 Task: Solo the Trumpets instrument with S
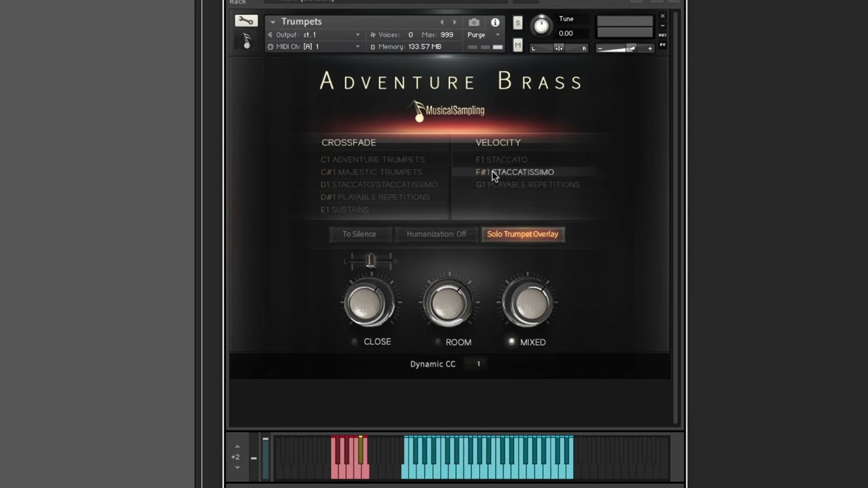[x=518, y=23]
